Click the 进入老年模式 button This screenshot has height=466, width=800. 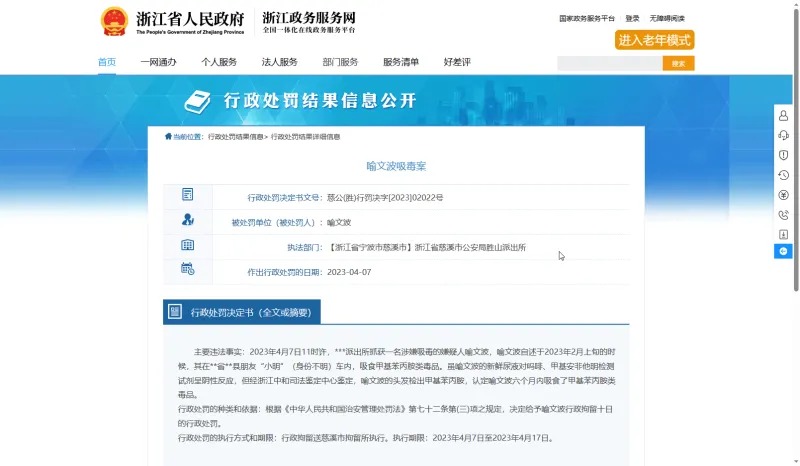click(655, 40)
